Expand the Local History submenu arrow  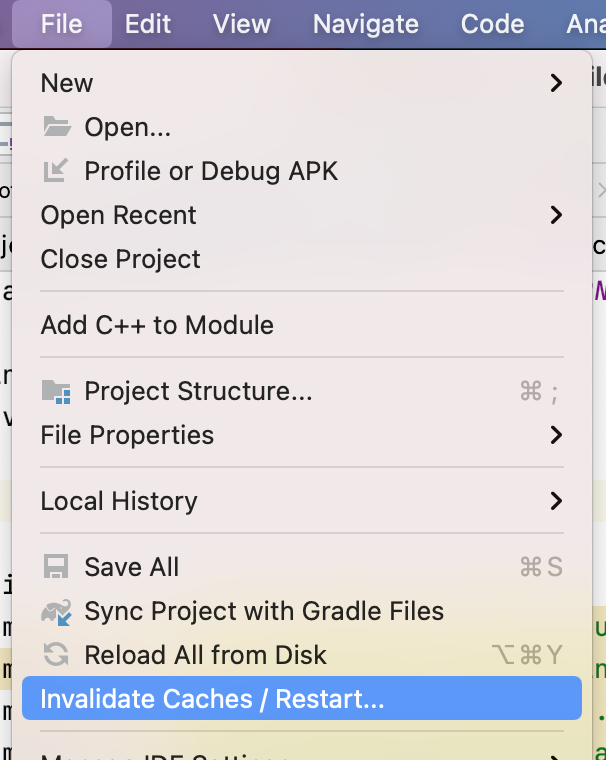pyautogui.click(x=556, y=501)
